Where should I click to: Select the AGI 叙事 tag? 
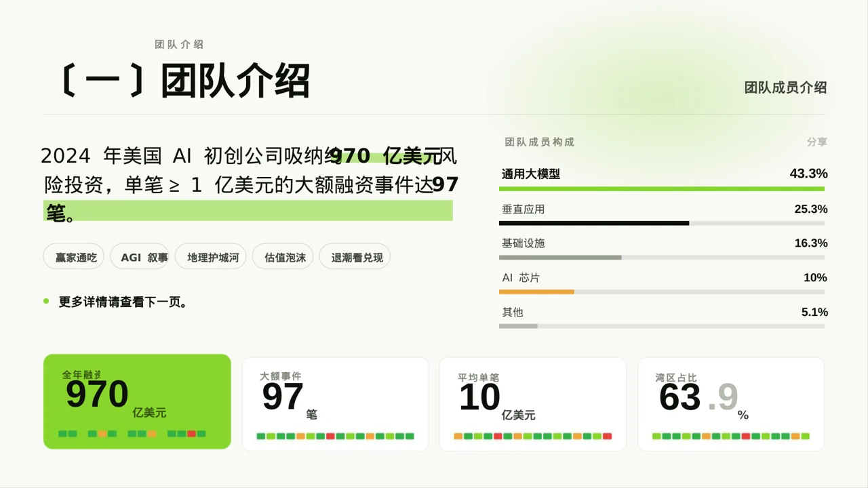[x=140, y=258]
